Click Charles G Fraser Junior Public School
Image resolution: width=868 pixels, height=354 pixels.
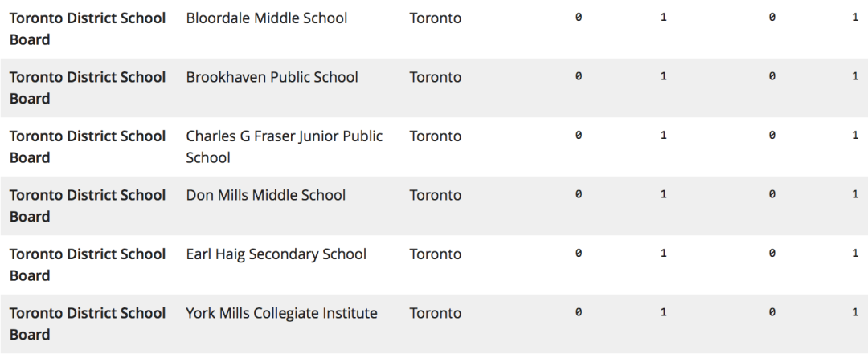[x=284, y=147]
